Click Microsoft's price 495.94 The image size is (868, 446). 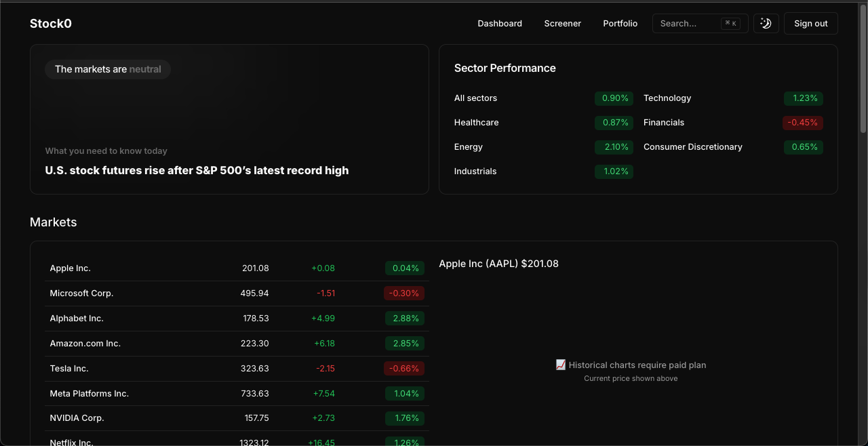point(254,293)
